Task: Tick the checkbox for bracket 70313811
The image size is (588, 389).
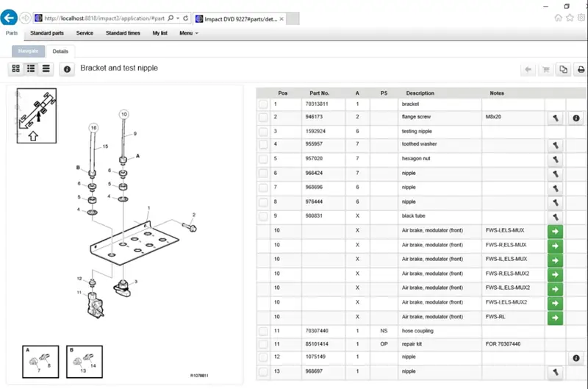Action: click(x=263, y=104)
